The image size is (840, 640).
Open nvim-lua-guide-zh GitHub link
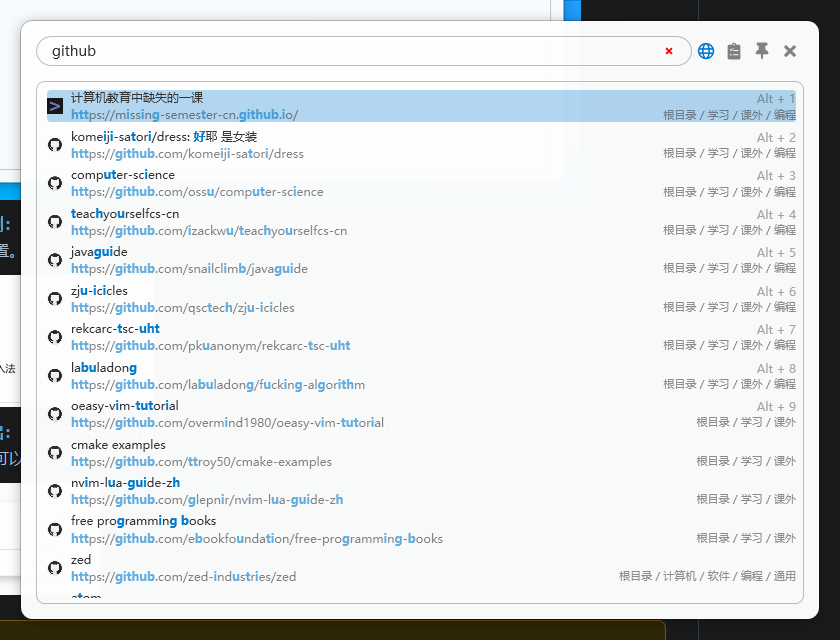(x=207, y=500)
